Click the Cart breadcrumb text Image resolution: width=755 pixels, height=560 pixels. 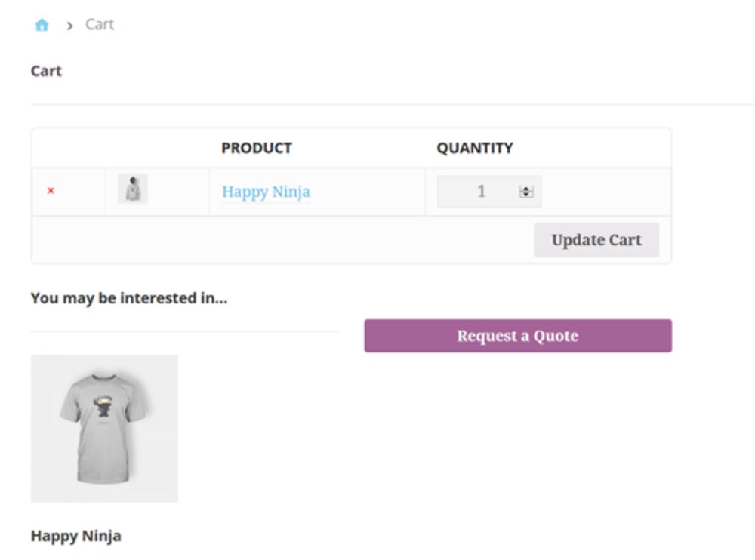click(100, 24)
